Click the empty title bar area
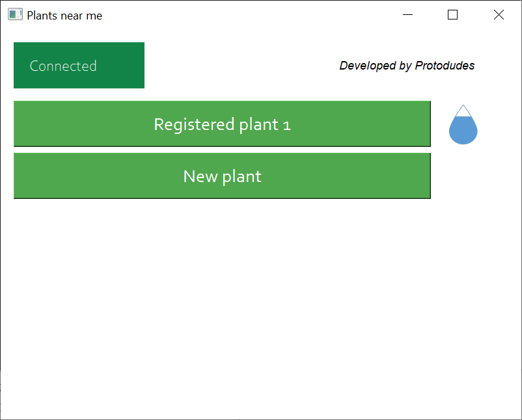522x420 pixels. pyautogui.click(x=247, y=15)
